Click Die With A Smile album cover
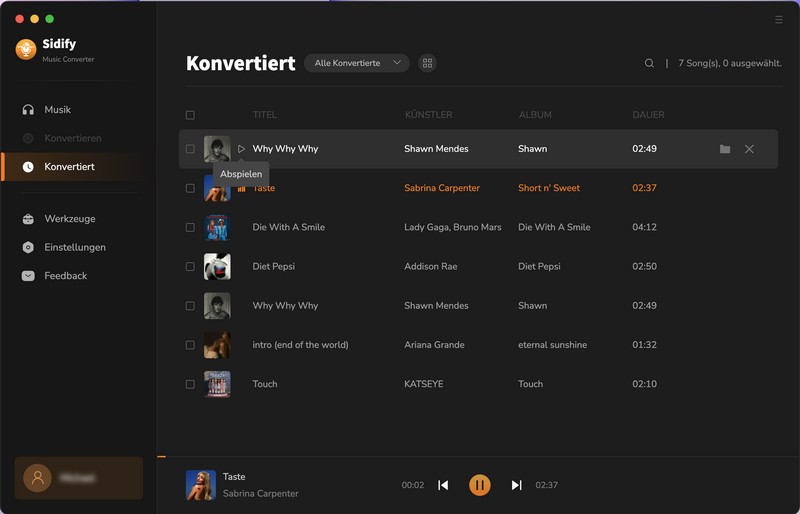The height and width of the screenshot is (514, 800). click(217, 227)
